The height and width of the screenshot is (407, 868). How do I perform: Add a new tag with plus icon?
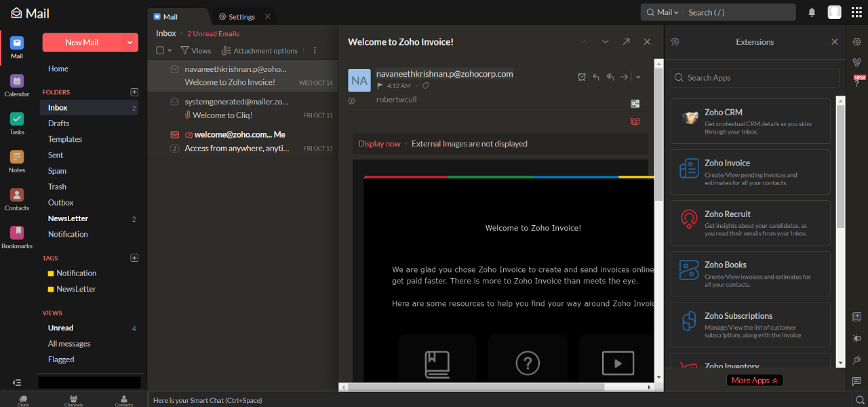point(134,258)
